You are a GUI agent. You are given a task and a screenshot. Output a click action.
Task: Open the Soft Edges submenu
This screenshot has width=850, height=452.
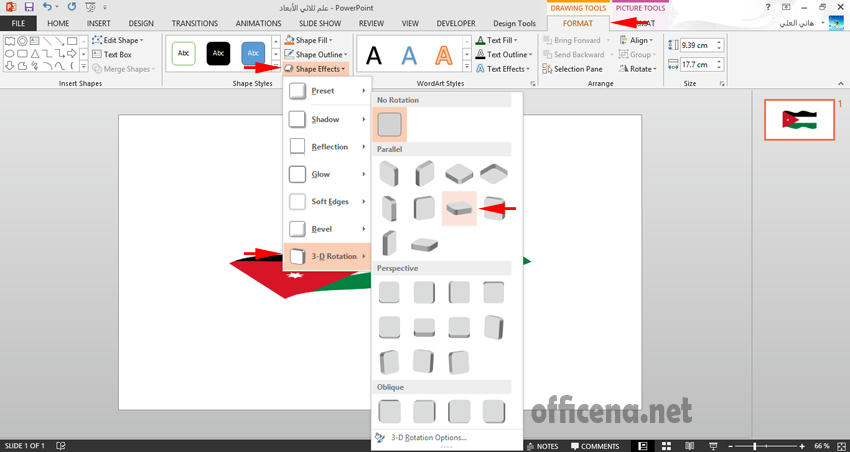pyautogui.click(x=327, y=202)
